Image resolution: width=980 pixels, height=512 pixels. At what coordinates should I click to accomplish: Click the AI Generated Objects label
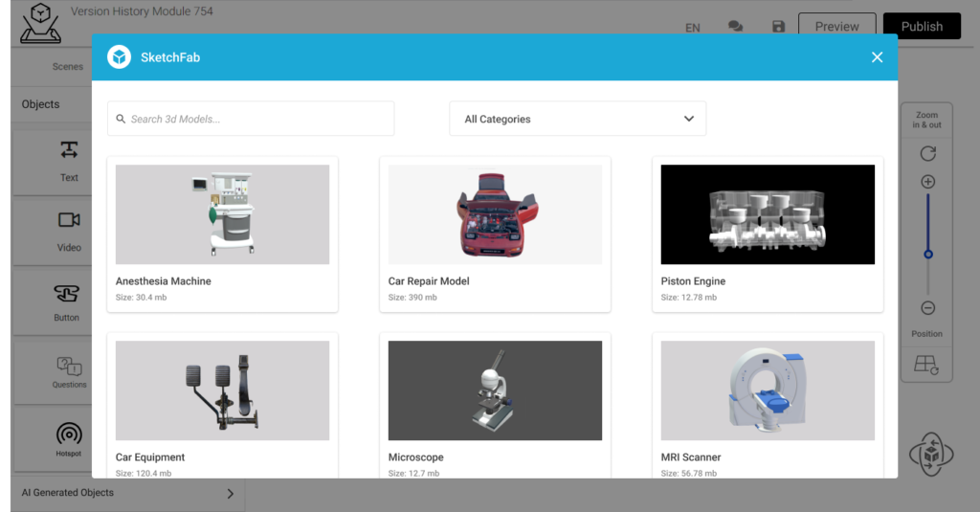pyautogui.click(x=68, y=493)
